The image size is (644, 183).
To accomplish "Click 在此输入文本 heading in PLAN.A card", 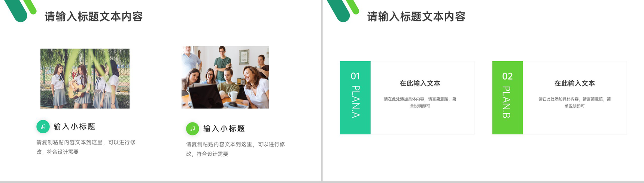I will click(x=420, y=83).
